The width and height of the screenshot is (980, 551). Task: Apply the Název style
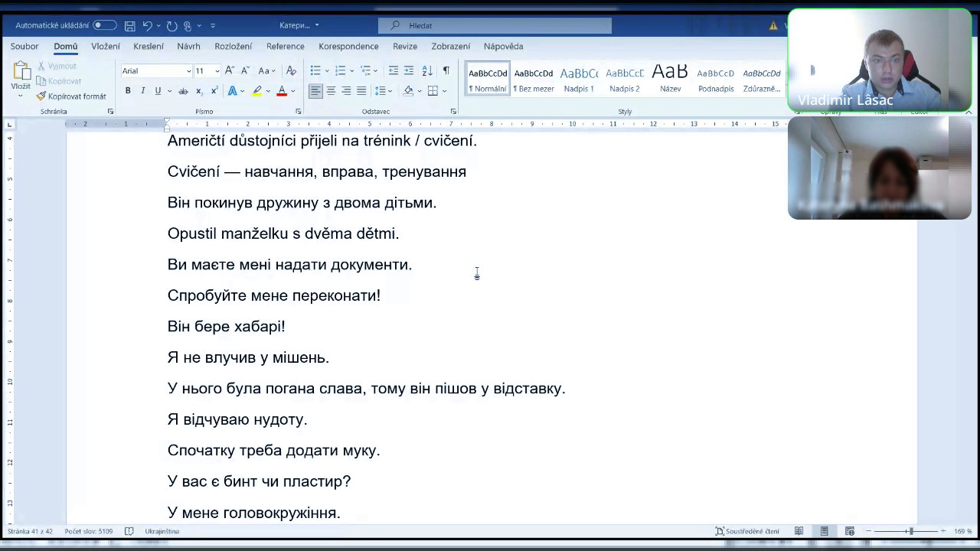pos(670,80)
